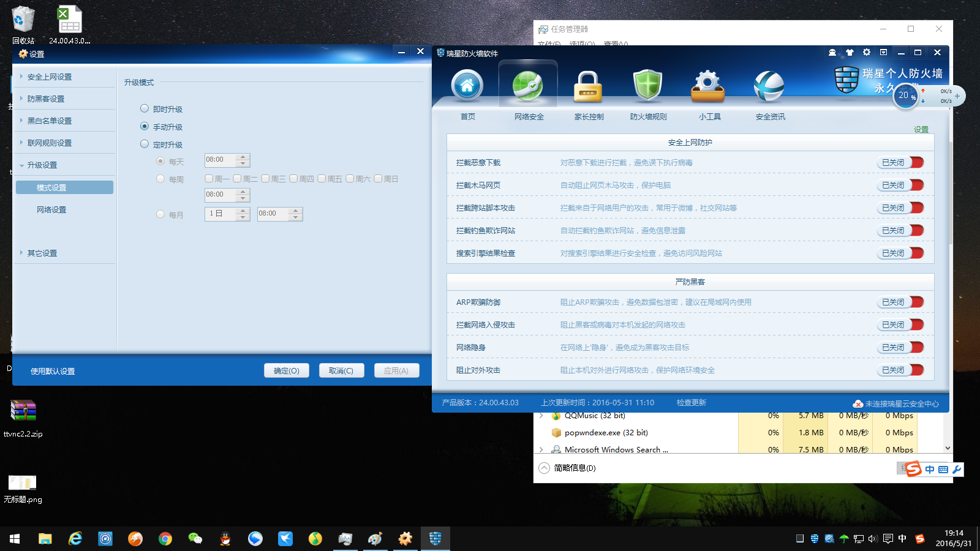Click the volume icon in the system tray
This screenshot has height=551, width=980.
[x=873, y=539]
